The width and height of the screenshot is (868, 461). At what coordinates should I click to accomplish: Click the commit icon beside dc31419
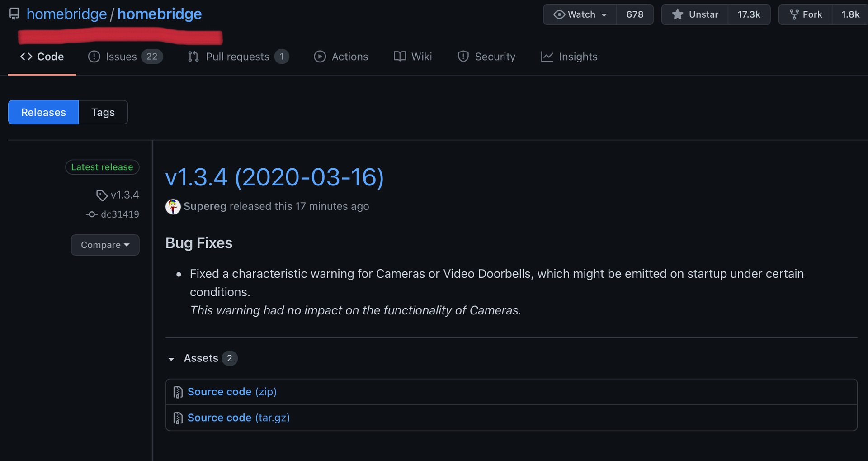(x=92, y=214)
